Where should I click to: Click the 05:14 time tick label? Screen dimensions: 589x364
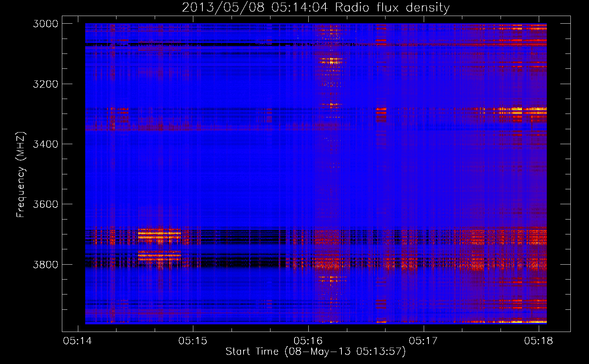pos(78,341)
